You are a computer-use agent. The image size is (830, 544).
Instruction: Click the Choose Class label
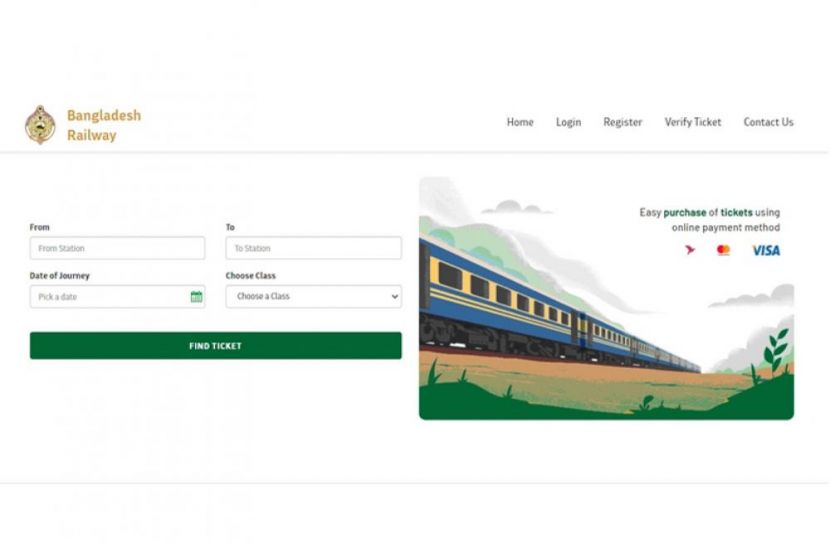pos(250,276)
